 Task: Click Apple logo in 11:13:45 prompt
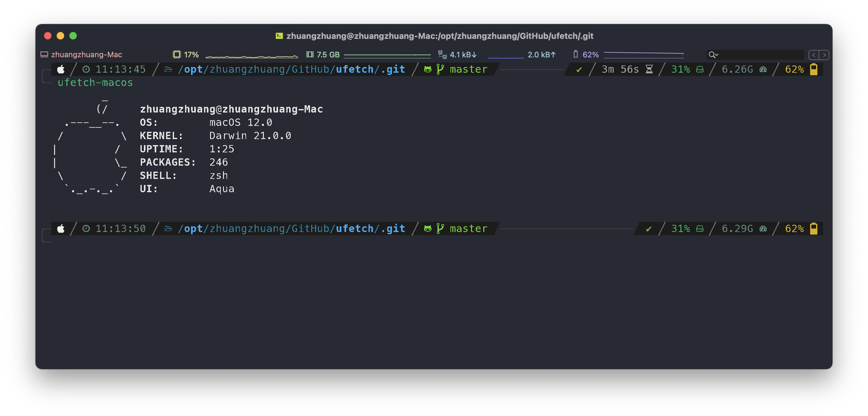coord(61,70)
